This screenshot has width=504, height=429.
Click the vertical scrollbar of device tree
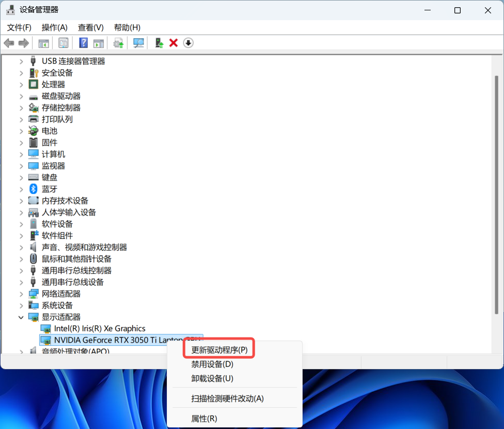(x=496, y=207)
